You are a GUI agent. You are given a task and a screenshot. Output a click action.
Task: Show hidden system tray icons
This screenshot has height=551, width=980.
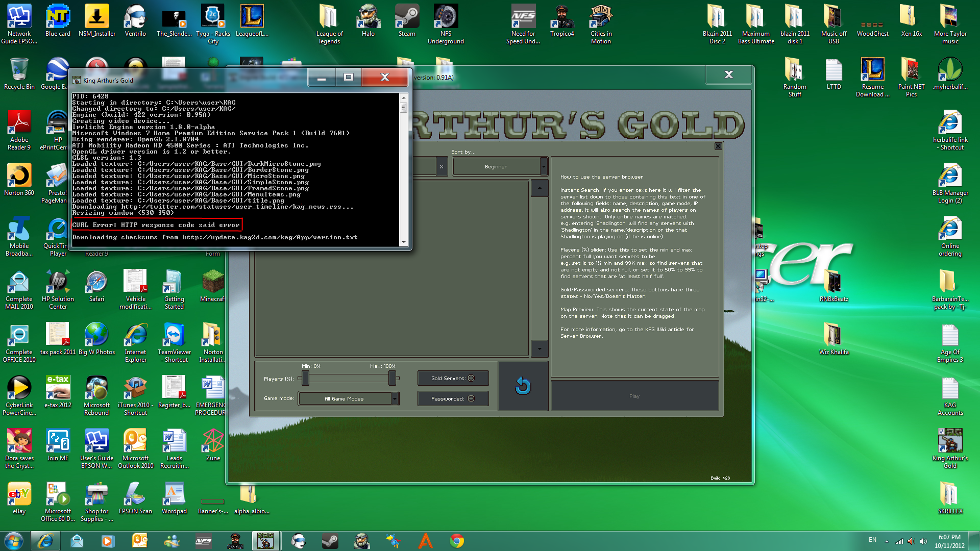point(887,541)
